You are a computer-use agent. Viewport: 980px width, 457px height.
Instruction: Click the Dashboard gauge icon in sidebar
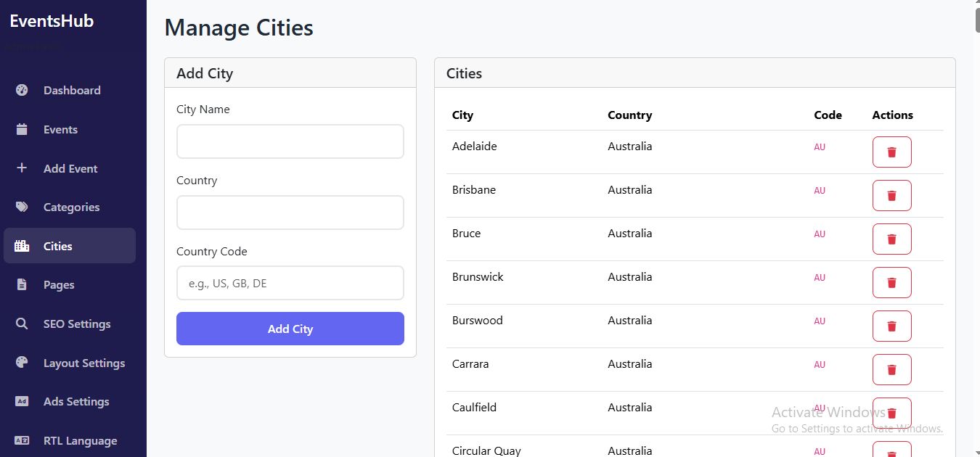tap(22, 91)
